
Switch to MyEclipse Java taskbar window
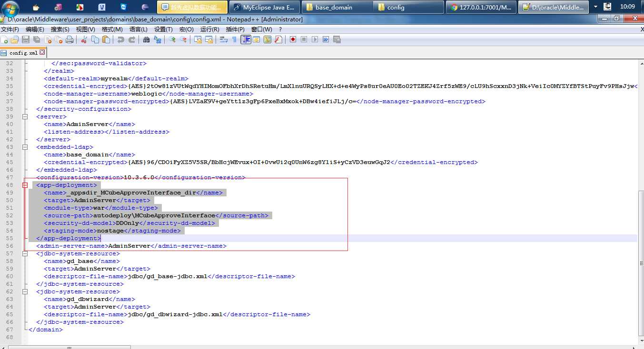[265, 7]
